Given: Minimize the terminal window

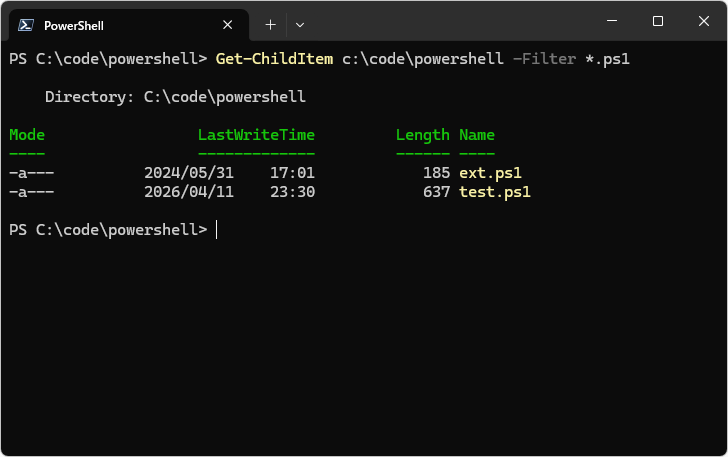Looking at the screenshot, I should tap(611, 21).
